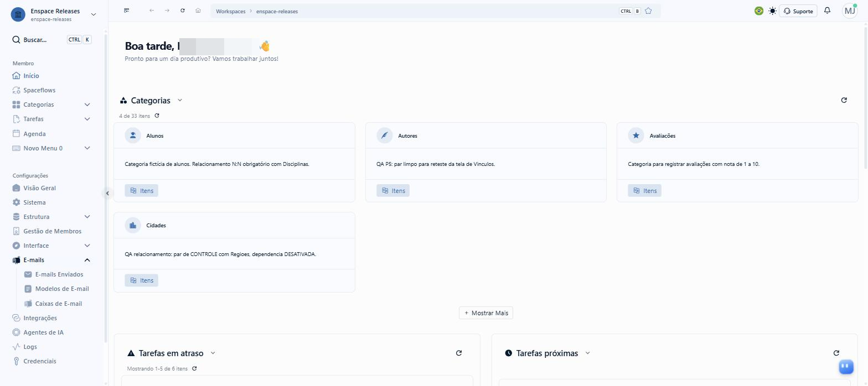
Task: Open Itens of the Cidades card
Action: [142, 280]
